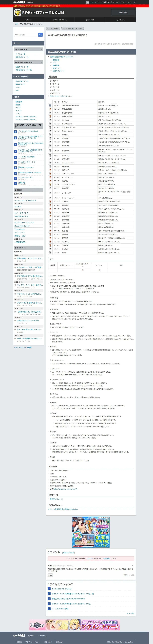Click the アクメンチャー bottom ad banner
The height and width of the screenshot is (644, 153).
(x=75, y=625)
